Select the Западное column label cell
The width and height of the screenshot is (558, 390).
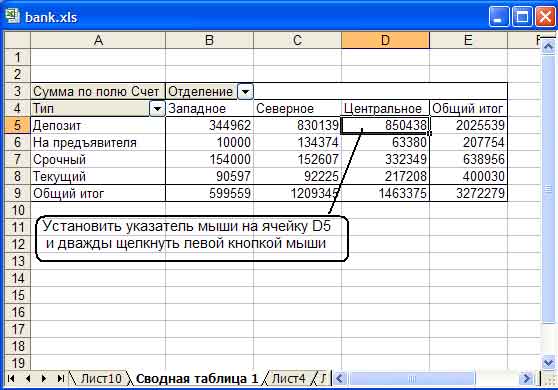(210, 109)
